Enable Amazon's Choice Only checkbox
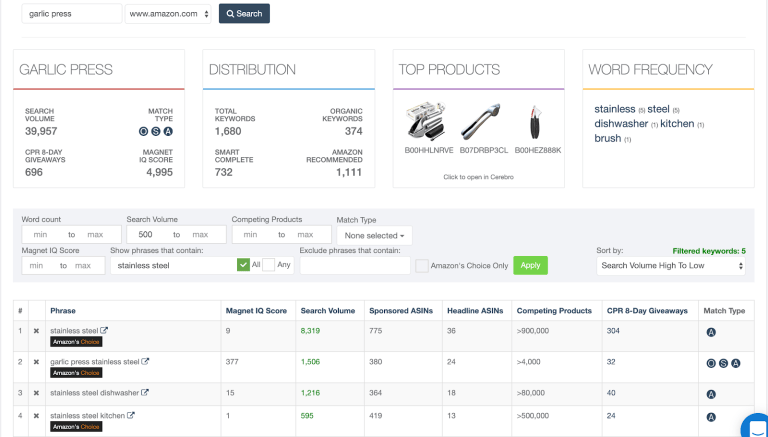The width and height of the screenshot is (768, 437). pyautogui.click(x=422, y=266)
